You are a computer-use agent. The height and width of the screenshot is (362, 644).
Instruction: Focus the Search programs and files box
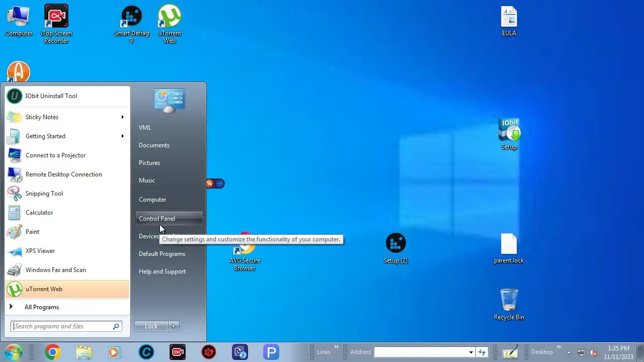point(67,326)
